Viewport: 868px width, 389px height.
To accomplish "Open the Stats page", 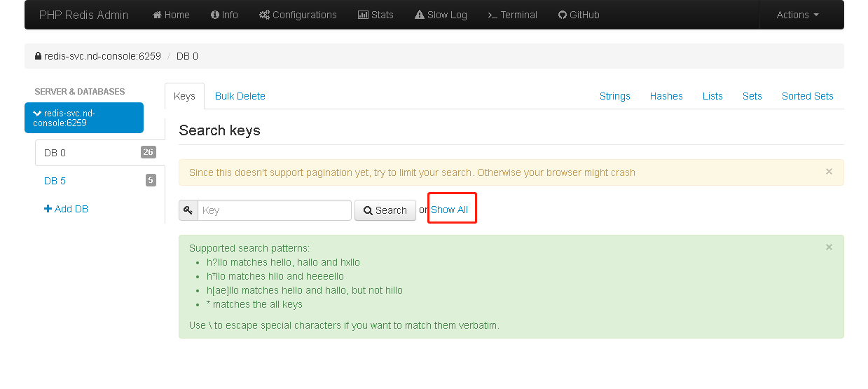I will [x=376, y=15].
